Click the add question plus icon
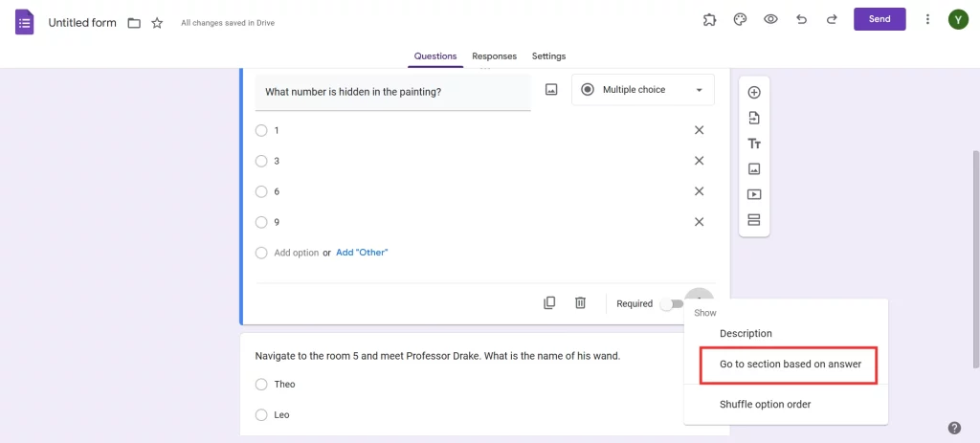Screen dimensions: 980x443 754,93
